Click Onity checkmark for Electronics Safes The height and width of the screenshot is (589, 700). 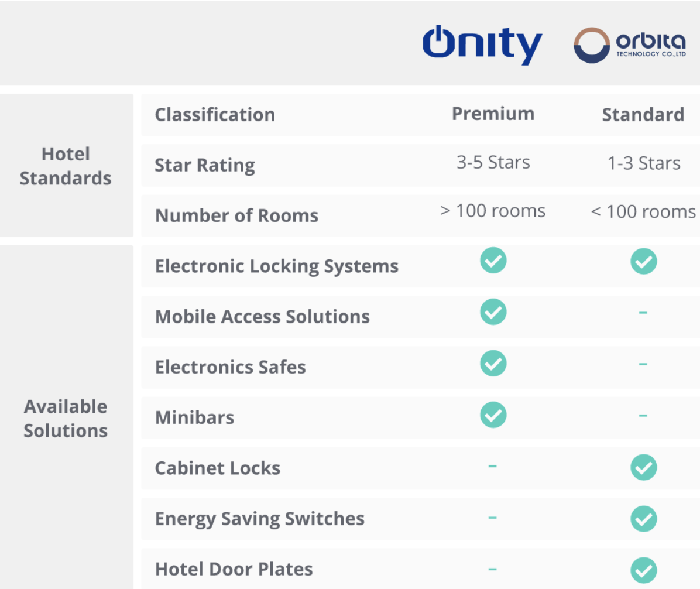click(493, 363)
